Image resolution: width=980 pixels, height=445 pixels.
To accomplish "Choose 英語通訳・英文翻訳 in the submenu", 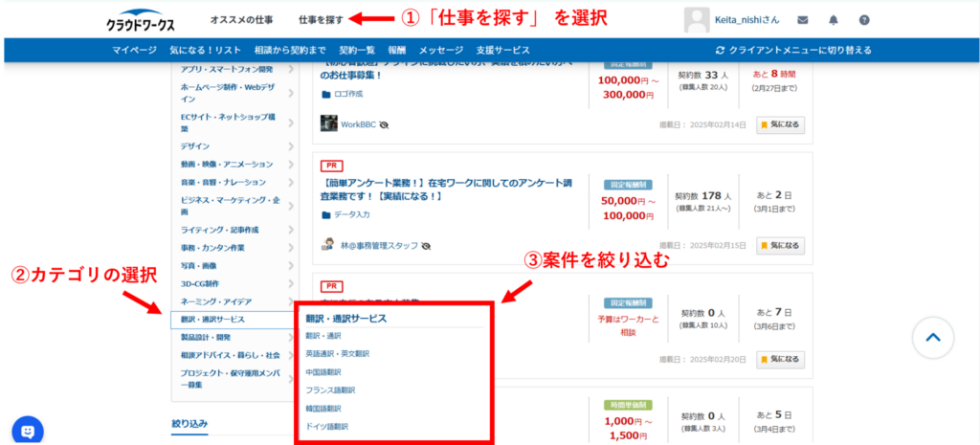I will [x=338, y=354].
